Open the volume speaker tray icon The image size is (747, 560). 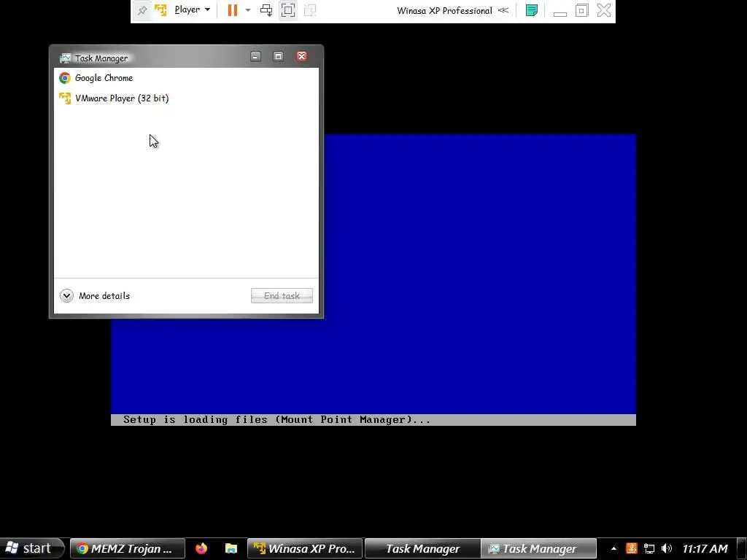[667, 548]
